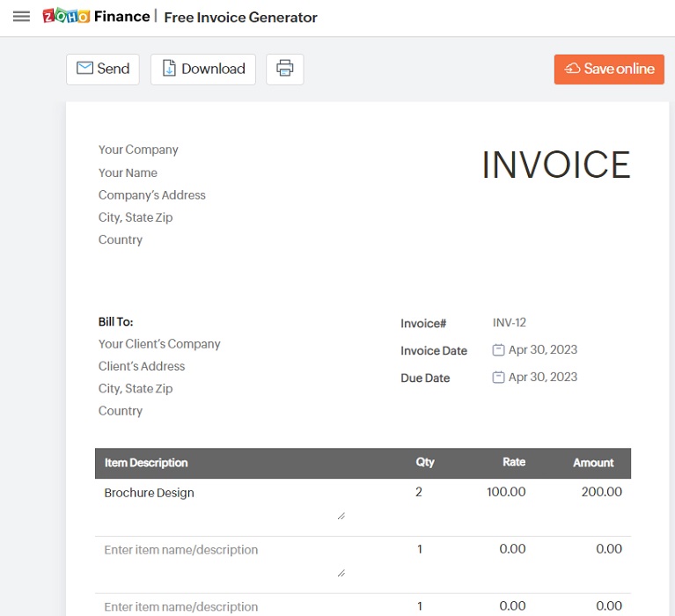Edit the Client's Address field

[x=142, y=366]
